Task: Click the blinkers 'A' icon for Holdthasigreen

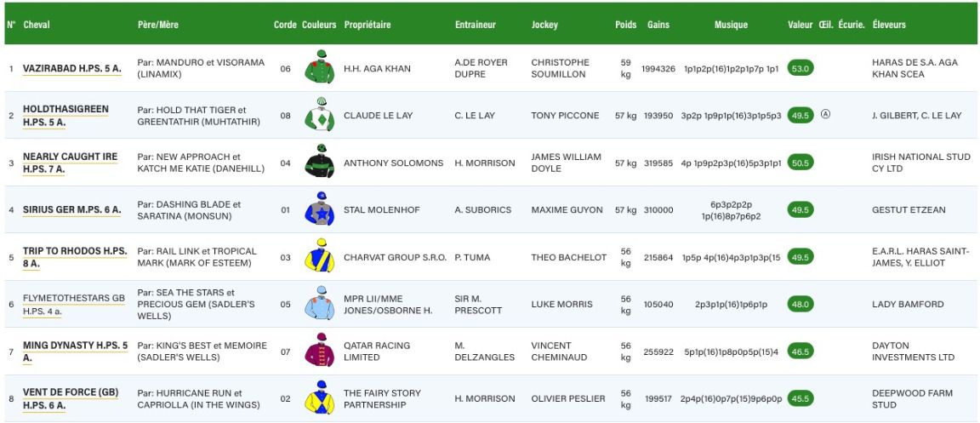Action: click(x=825, y=115)
